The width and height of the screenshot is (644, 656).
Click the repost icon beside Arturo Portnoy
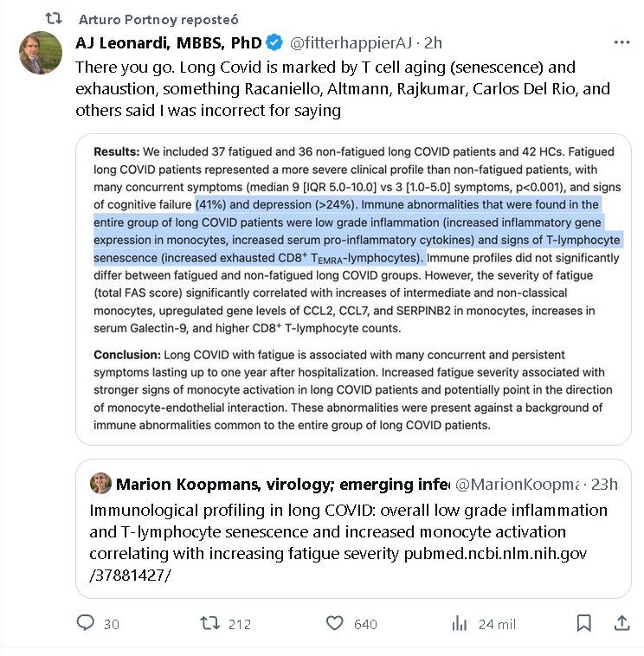[54, 18]
